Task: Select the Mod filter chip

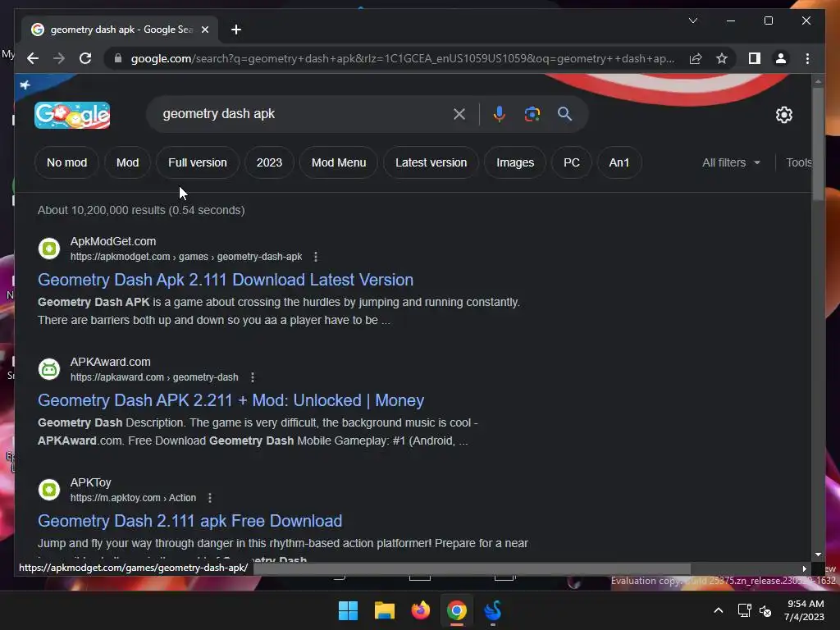Action: tap(127, 162)
